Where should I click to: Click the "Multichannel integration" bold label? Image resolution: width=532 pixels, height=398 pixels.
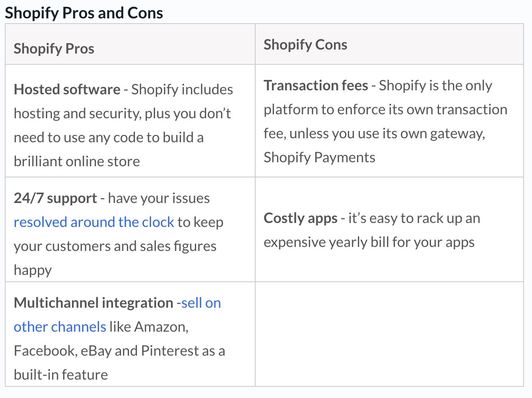[93, 303]
